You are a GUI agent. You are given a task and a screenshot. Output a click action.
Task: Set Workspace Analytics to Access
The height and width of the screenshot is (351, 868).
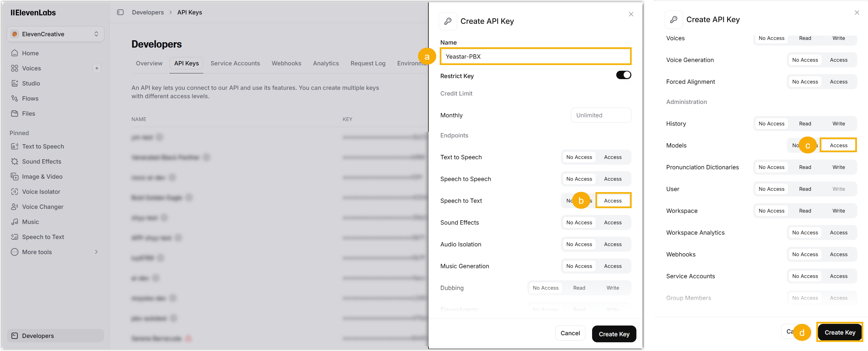pos(838,233)
